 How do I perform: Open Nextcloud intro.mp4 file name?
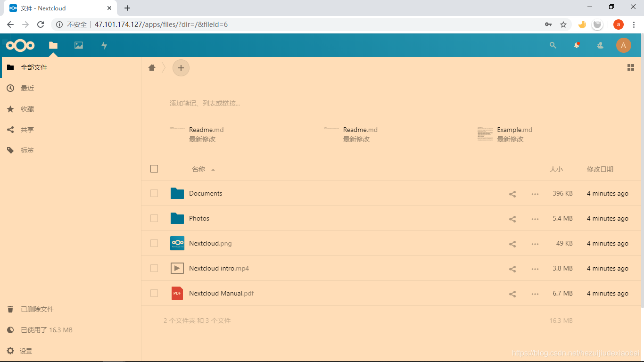coord(219,268)
